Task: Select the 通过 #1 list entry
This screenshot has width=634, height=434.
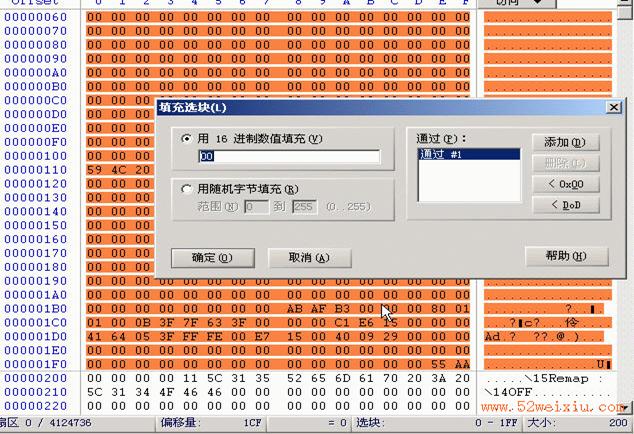Action: point(469,154)
